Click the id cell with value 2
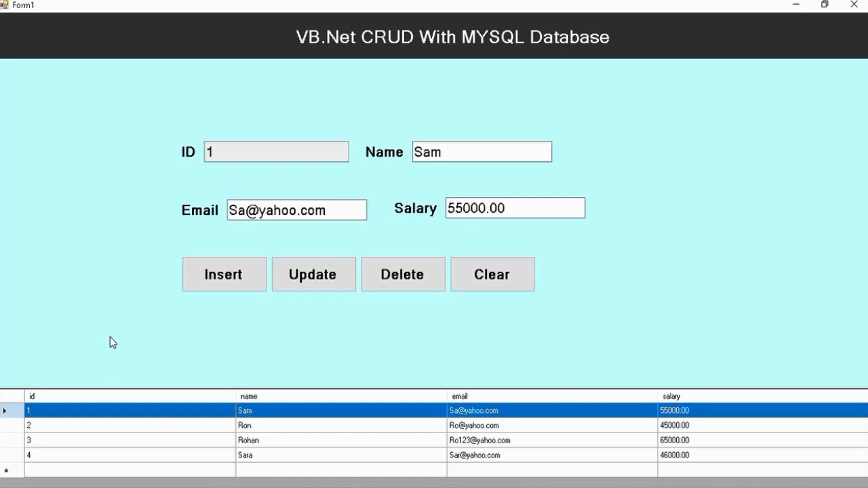 (x=130, y=426)
